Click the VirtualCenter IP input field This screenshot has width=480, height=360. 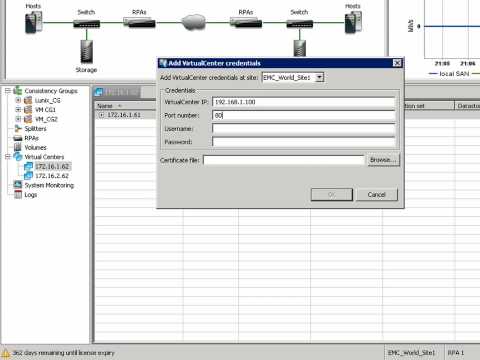[x=304, y=102]
